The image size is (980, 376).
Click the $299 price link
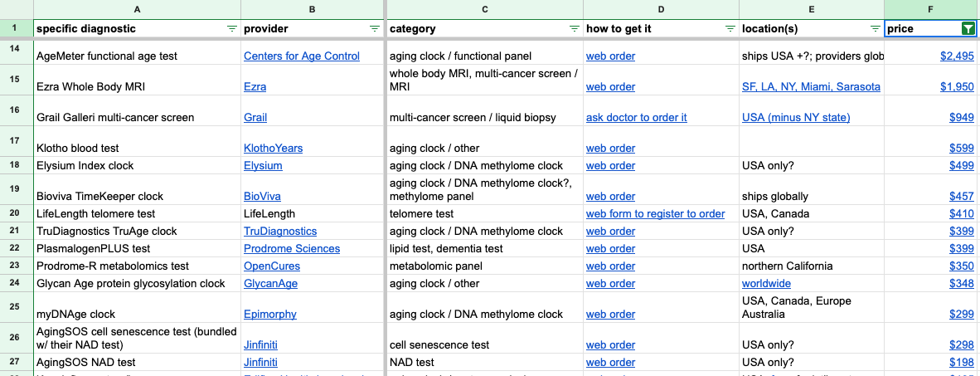962,315
